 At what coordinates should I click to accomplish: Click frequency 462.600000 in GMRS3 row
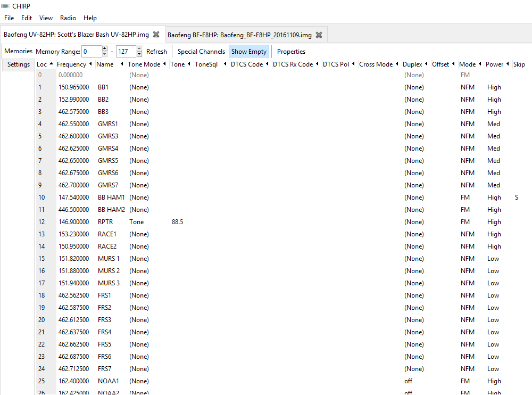tap(73, 136)
